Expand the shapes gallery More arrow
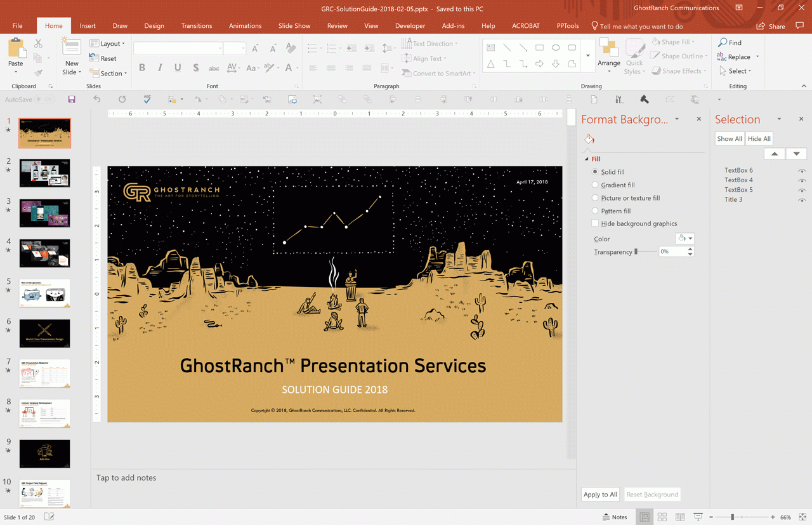This screenshot has height=525, width=812. (x=587, y=55)
